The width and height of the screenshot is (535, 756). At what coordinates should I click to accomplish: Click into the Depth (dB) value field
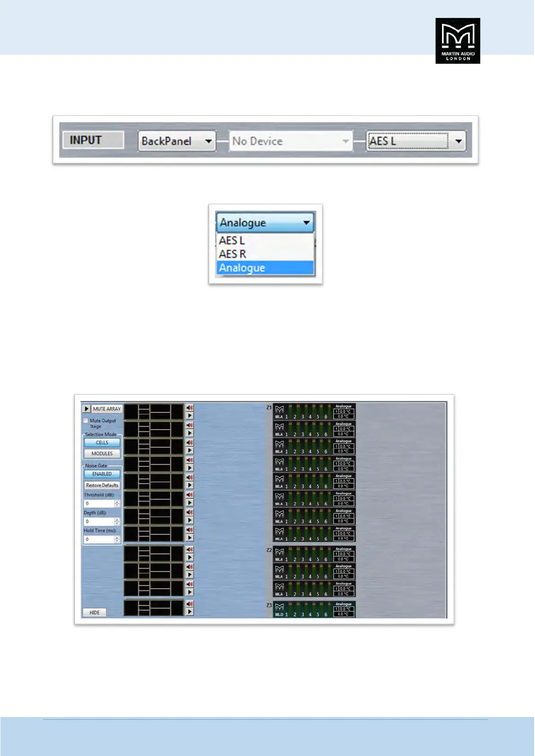click(99, 522)
